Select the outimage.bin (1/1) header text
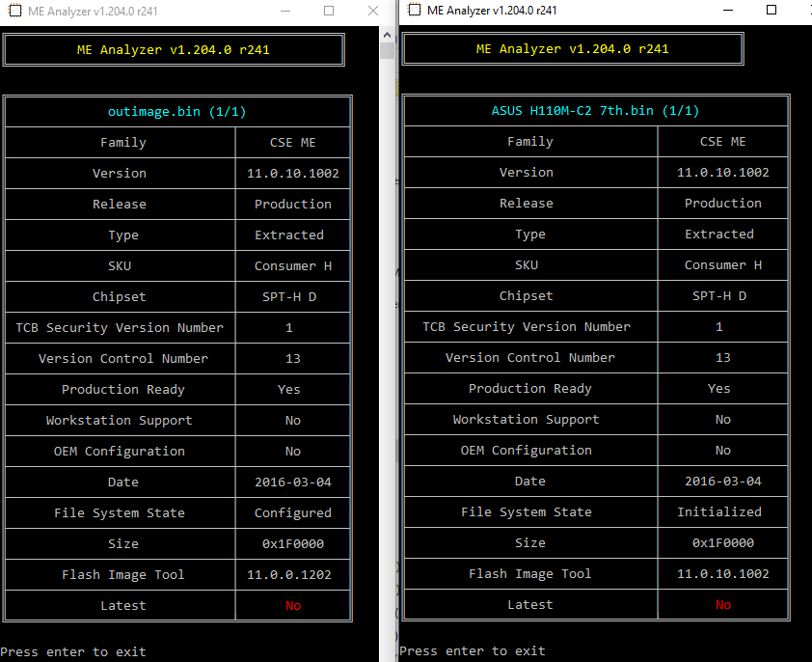 click(x=176, y=111)
